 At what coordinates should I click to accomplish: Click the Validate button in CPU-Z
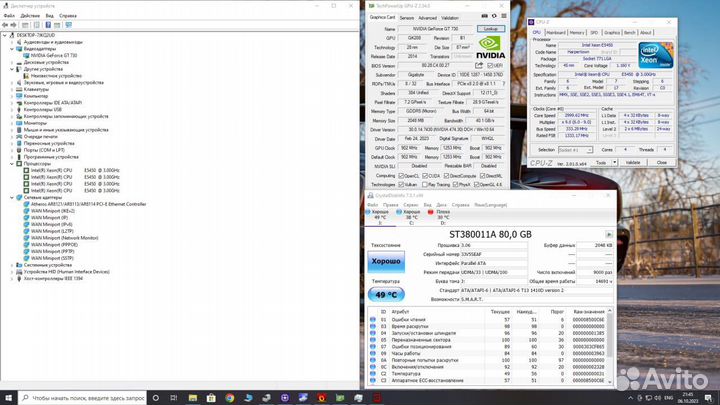(x=633, y=163)
